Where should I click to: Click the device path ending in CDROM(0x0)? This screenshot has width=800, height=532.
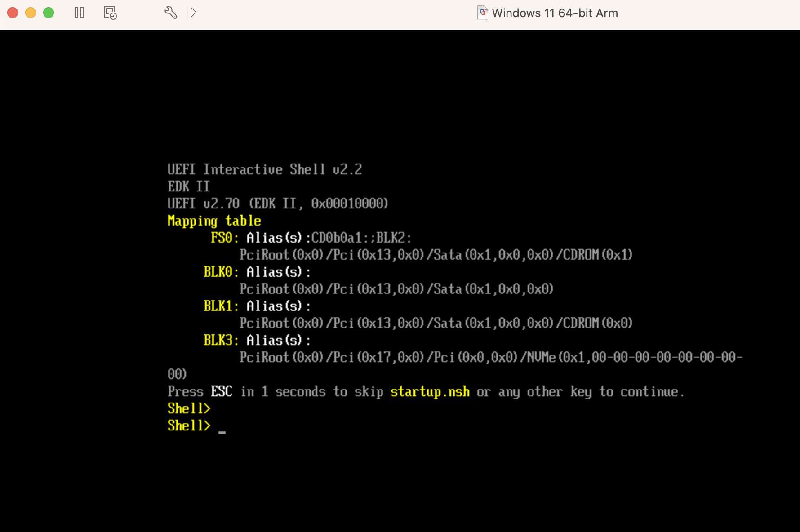pos(436,323)
